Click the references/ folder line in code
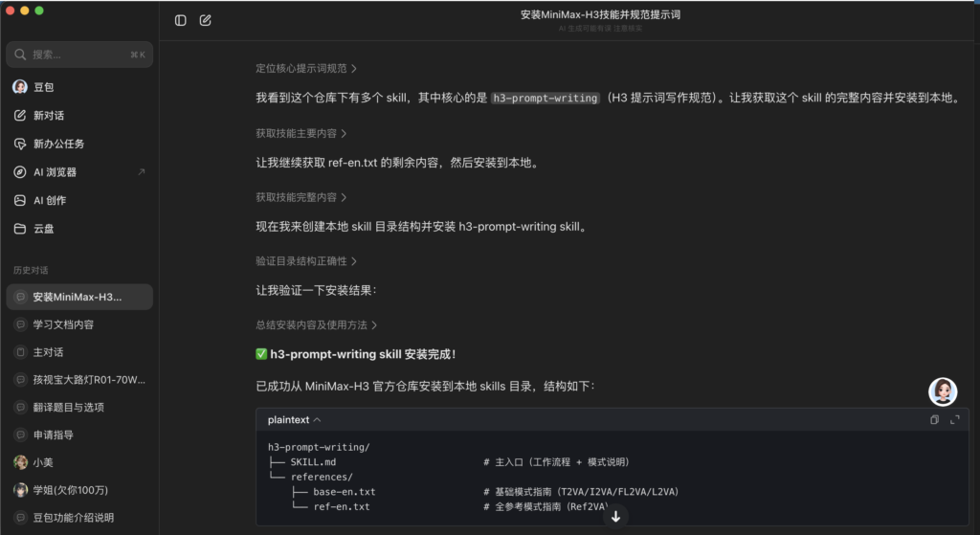Viewport: 980px width, 535px height. coord(322,477)
